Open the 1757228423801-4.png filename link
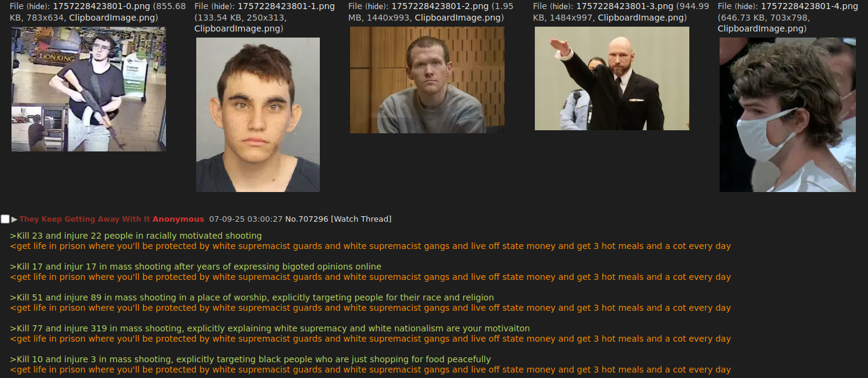The height and width of the screenshot is (378, 868). click(809, 6)
